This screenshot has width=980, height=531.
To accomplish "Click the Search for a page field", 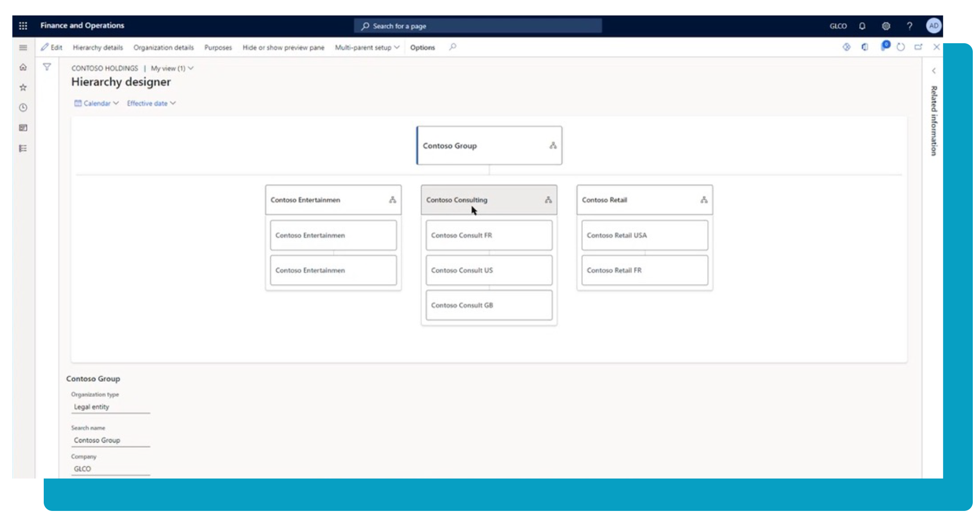I will tap(477, 26).
